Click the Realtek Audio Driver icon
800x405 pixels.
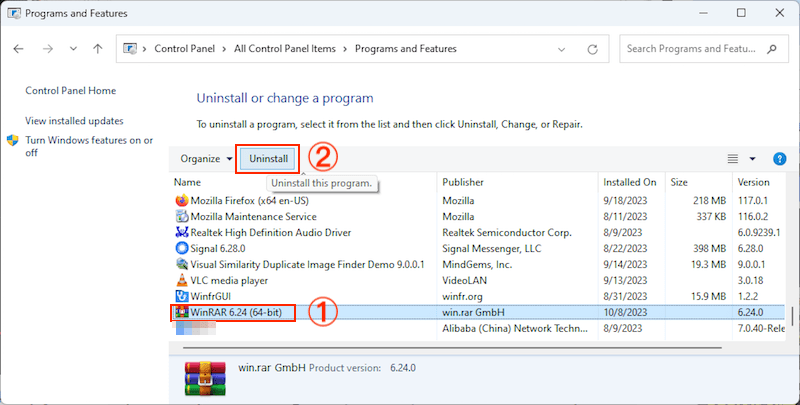(x=182, y=232)
